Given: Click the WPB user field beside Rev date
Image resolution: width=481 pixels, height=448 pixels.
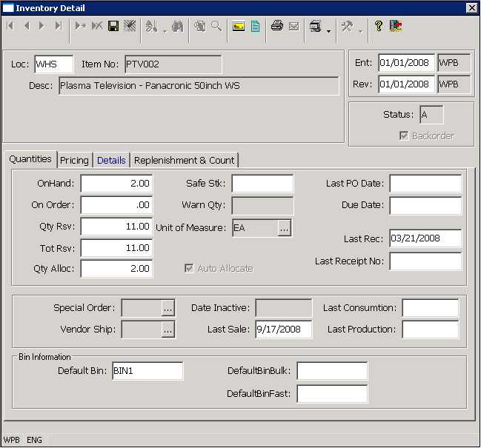Looking at the screenshot, I should pos(454,84).
